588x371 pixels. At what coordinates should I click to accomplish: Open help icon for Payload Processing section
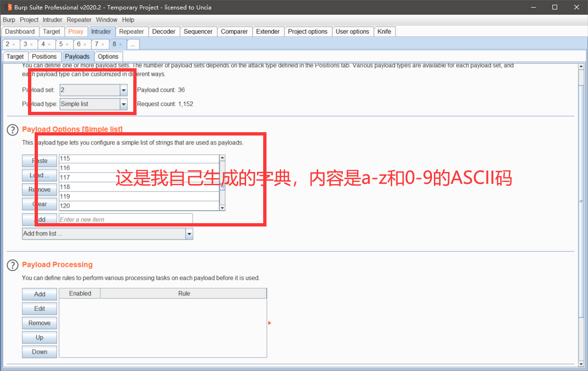coord(12,265)
